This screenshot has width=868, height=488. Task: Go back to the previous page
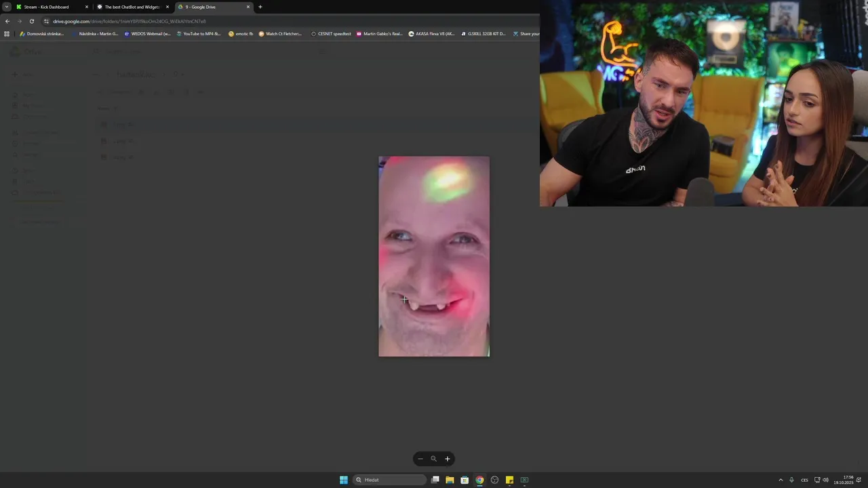[x=7, y=21]
